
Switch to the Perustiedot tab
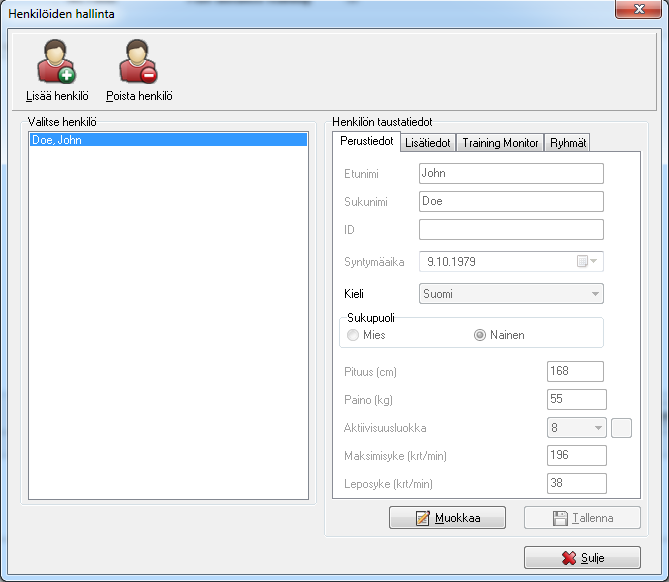tap(366, 141)
